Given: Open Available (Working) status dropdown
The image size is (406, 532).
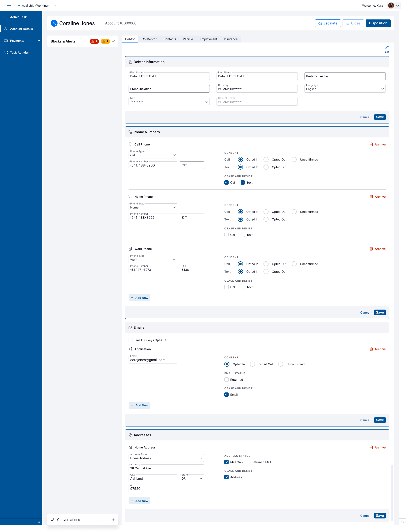Looking at the screenshot, I should 37,5.
